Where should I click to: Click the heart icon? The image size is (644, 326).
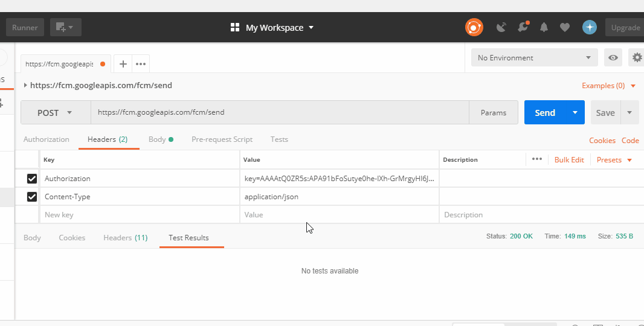pyautogui.click(x=565, y=28)
